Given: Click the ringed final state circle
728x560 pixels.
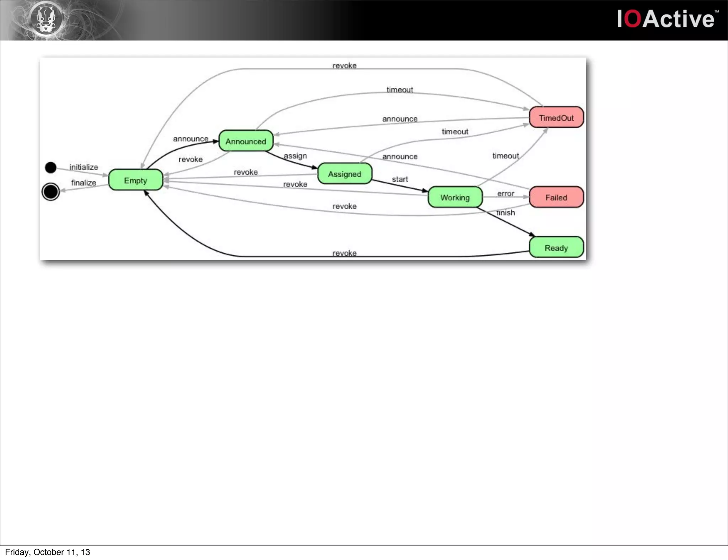Looking at the screenshot, I should 51,192.
